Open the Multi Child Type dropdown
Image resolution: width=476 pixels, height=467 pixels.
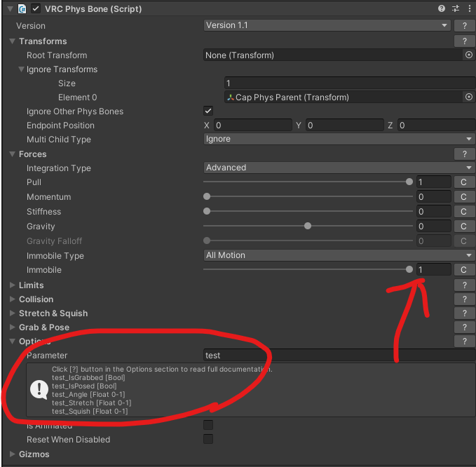pyautogui.click(x=339, y=139)
